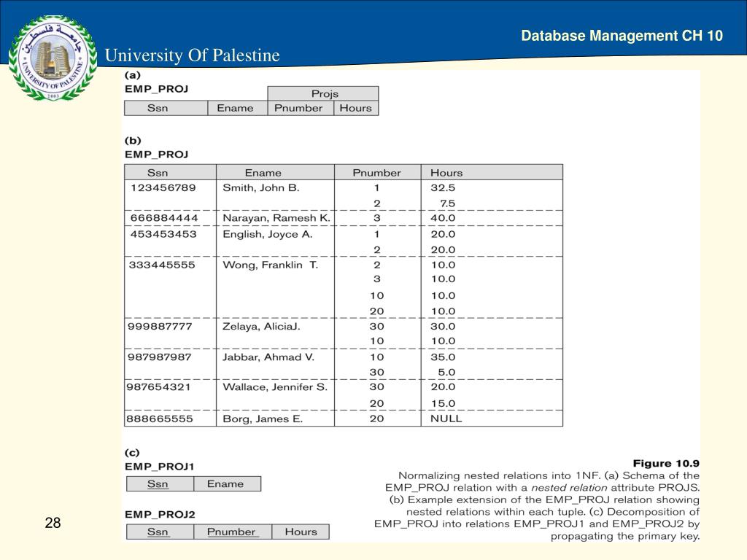Click hours value 40.0
This screenshot has height=560, width=747.
point(443,218)
